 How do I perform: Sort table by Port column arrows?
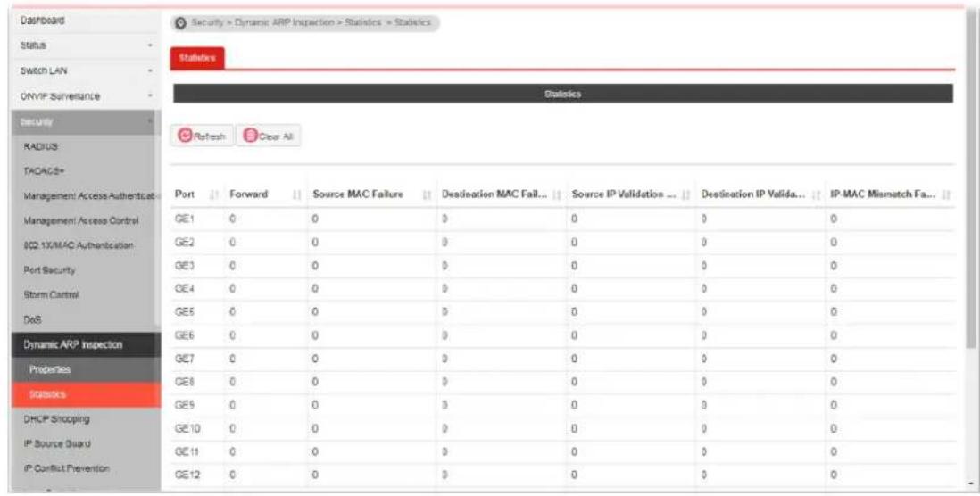[213, 194]
